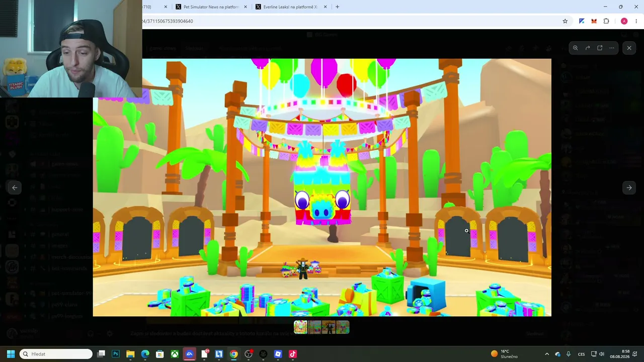Open the EA app from the taskbar
The width and height of the screenshot is (644, 362).
point(189,354)
